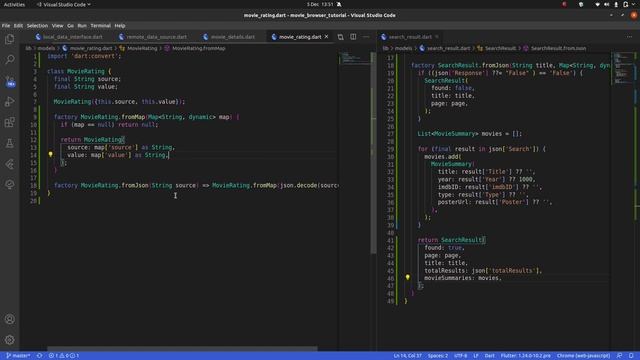Expand SearchResult.fromJson in right breadcrumb
Viewport: 640px width, 360px height.
pos(558,48)
